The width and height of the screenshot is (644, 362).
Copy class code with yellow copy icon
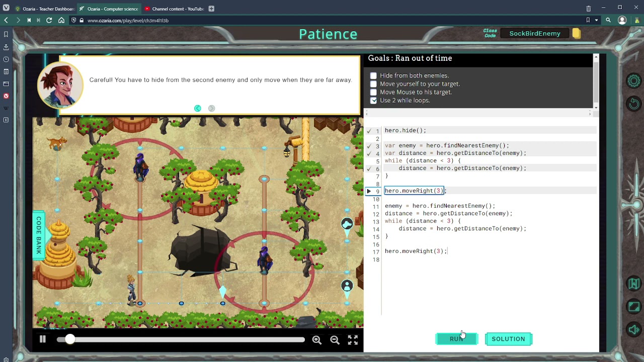coord(576,33)
